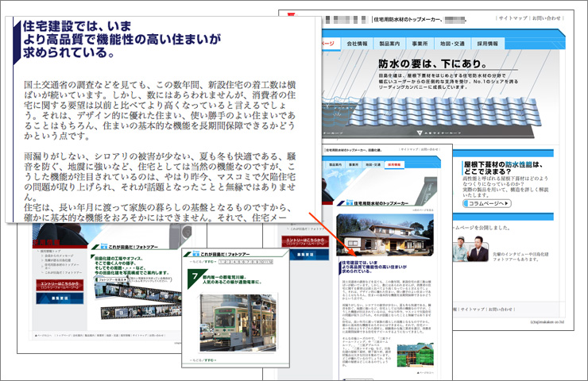This screenshot has width=588, height=381.
Task: Click film strip frame number 9
Action: pyautogui.click(x=136, y=311)
